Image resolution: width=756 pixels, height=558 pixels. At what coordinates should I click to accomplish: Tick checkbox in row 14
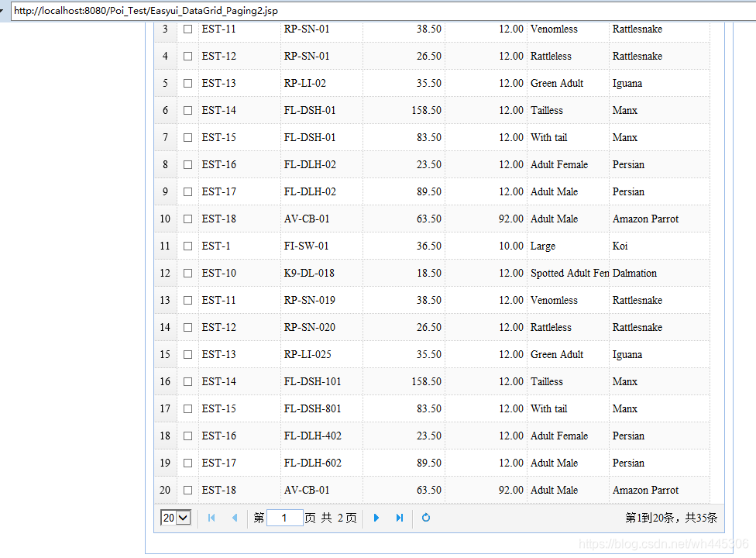[x=188, y=328]
